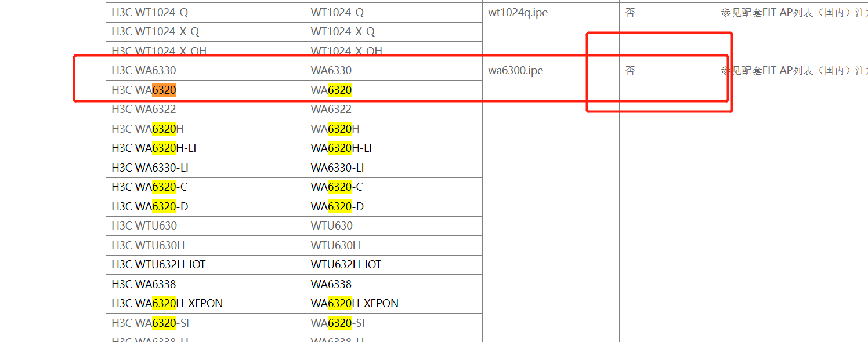The width and height of the screenshot is (868, 342).
Task: Select model cell 'WA6330-LI' without H3C prefix
Action: [393, 168]
